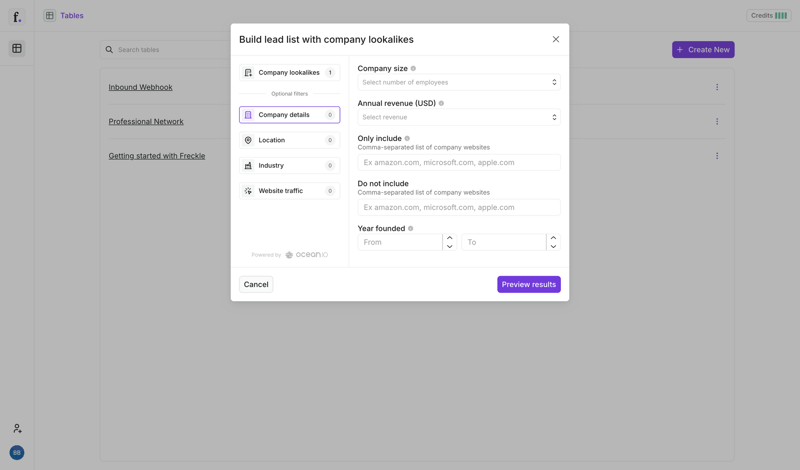Click the Year founded To field
The width and height of the screenshot is (800, 470).
coord(504,242)
